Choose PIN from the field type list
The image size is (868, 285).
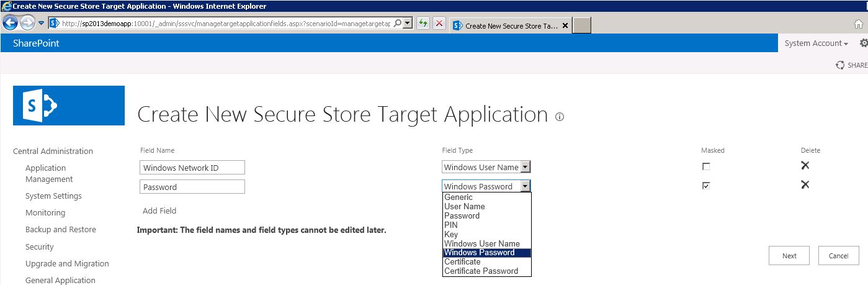(487, 225)
